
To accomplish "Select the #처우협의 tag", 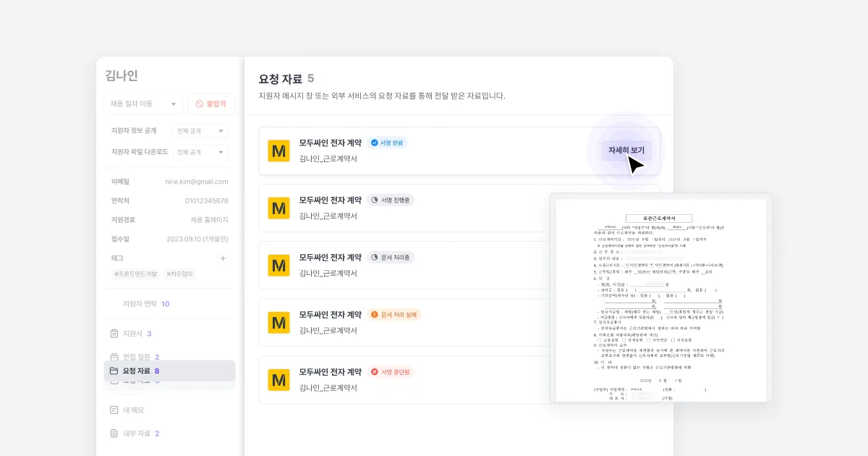I will [x=179, y=274].
